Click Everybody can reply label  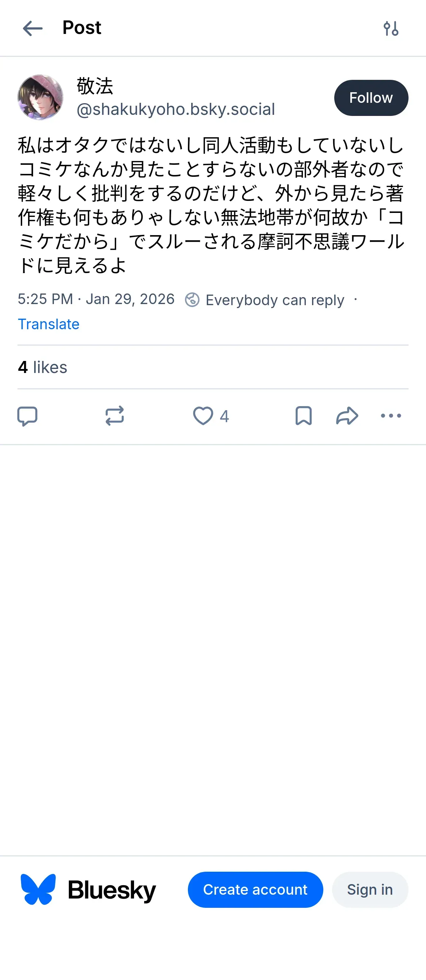pos(275,300)
